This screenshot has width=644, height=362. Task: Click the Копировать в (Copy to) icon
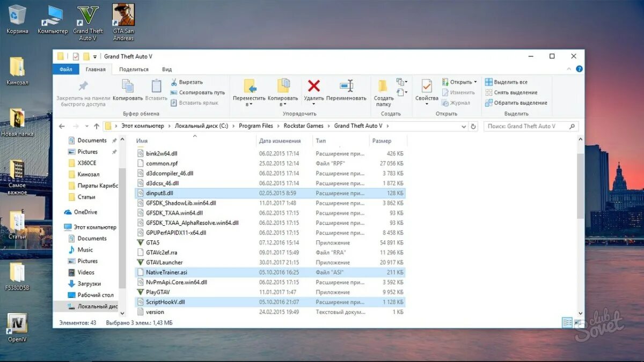283,86
